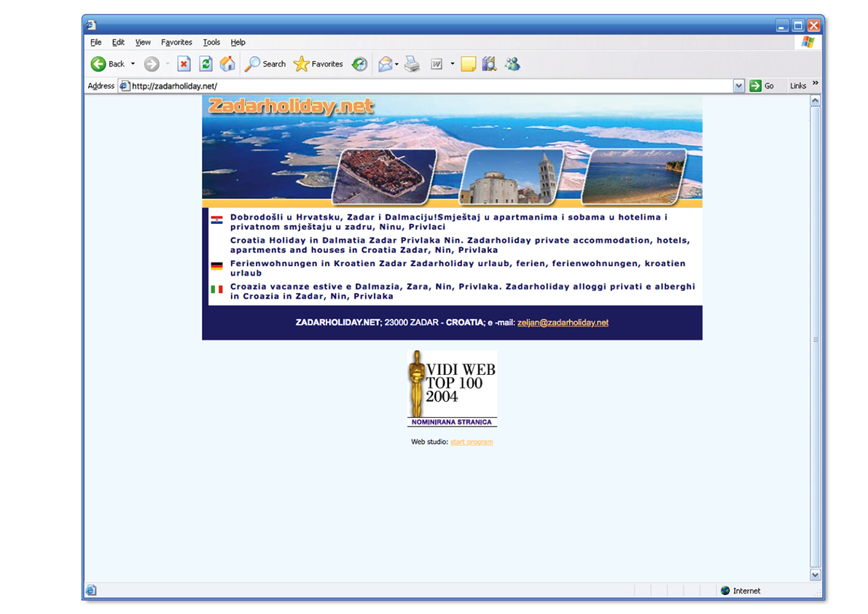Screen dimensions: 868x614
Task: Click the zeljan@zadarholiday.net email link
Action: click(x=563, y=322)
